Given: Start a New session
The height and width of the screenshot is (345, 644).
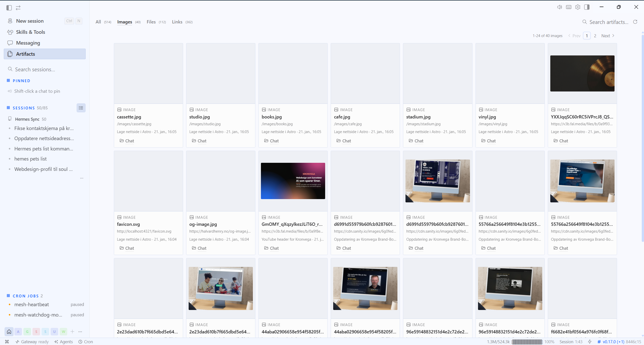Looking at the screenshot, I should pos(45,21).
